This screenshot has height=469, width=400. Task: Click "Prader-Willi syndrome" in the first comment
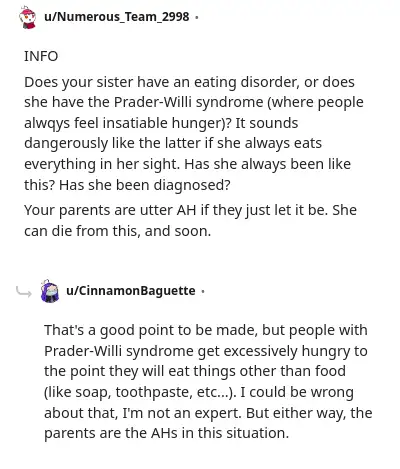pyautogui.click(x=189, y=102)
